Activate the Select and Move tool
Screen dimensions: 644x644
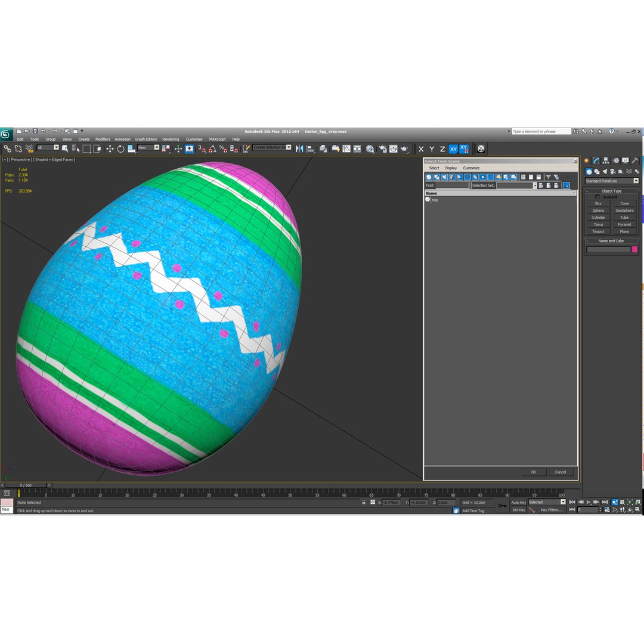click(110, 148)
